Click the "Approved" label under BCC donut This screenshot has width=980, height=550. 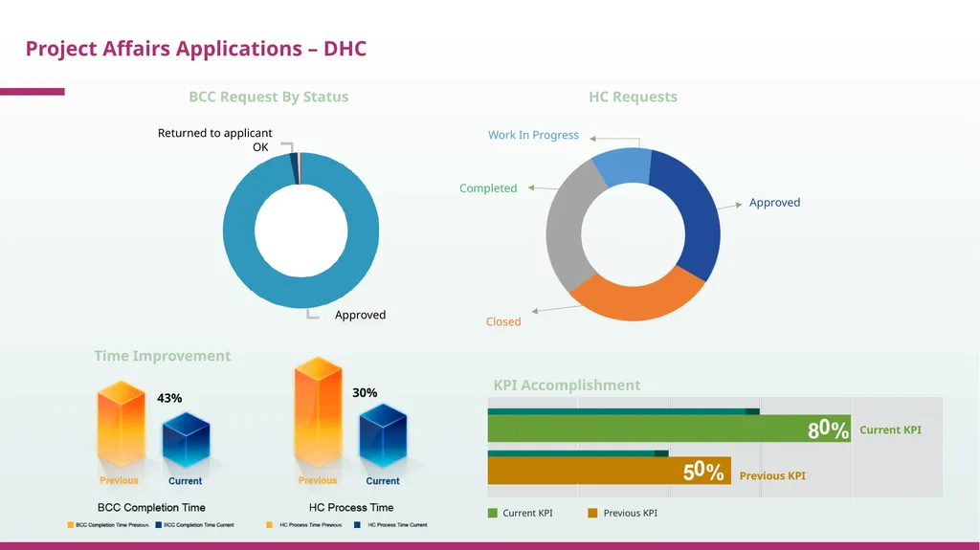click(360, 315)
